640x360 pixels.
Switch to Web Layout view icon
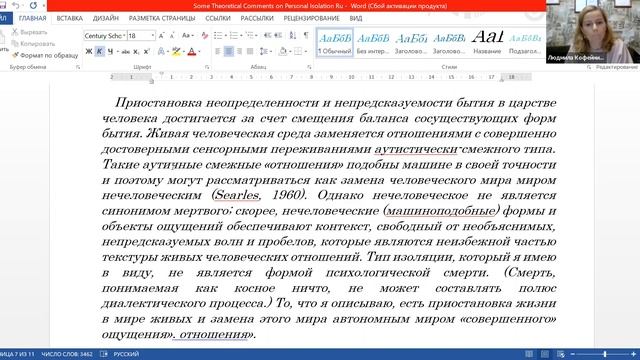561,354
